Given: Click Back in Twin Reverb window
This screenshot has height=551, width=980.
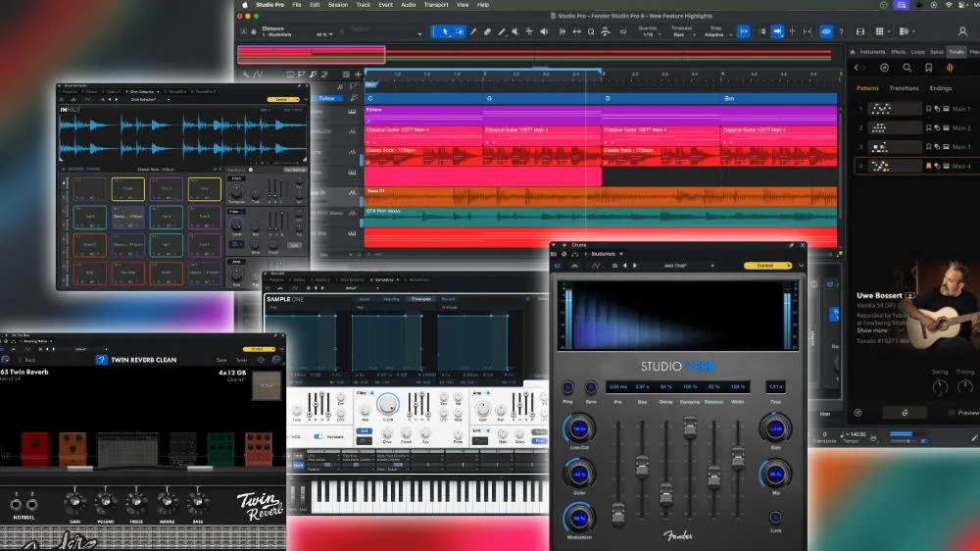Looking at the screenshot, I should (x=26, y=360).
